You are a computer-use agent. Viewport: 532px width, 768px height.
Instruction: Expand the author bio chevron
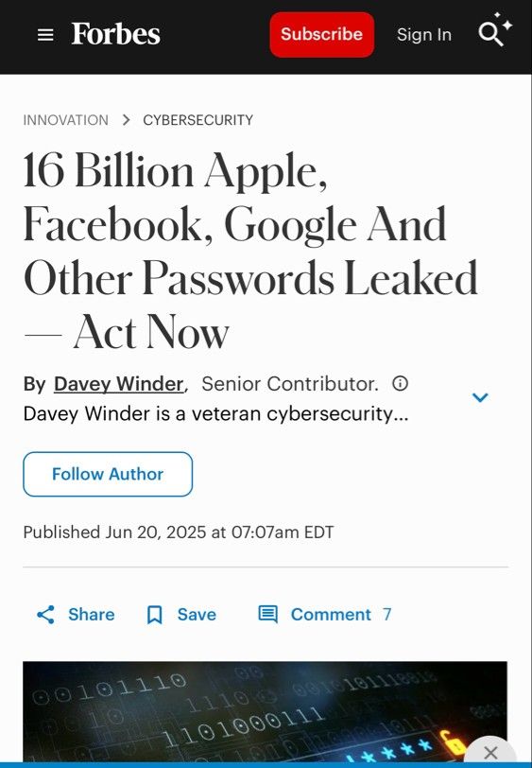480,397
